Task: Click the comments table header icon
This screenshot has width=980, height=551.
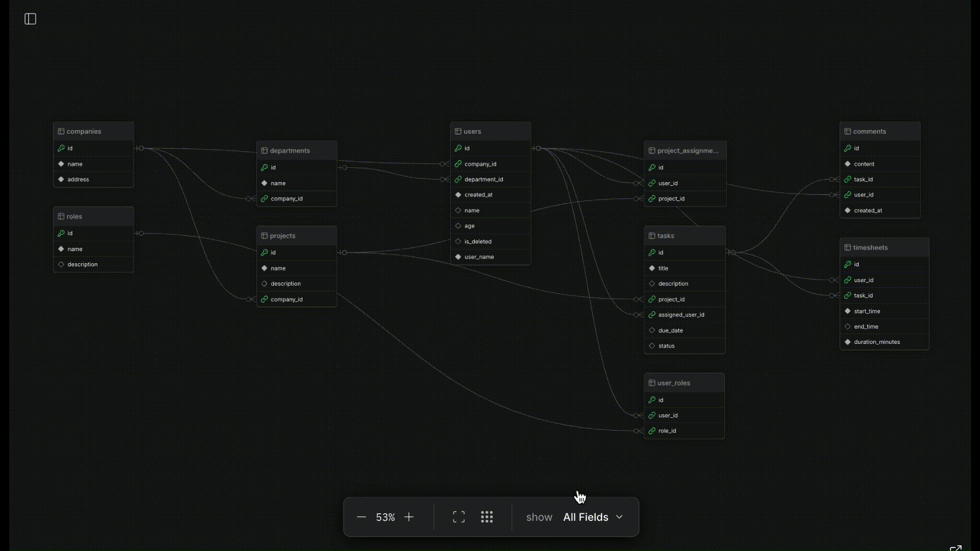Action: click(847, 131)
